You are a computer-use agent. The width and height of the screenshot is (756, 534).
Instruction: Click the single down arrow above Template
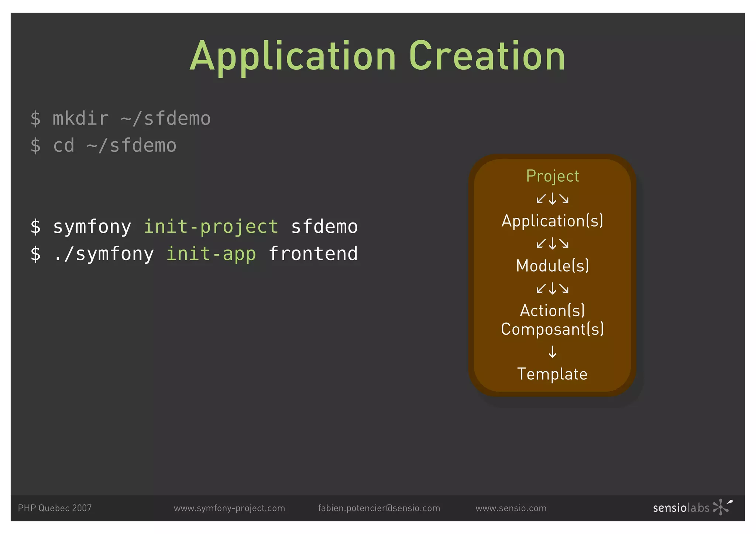552,352
